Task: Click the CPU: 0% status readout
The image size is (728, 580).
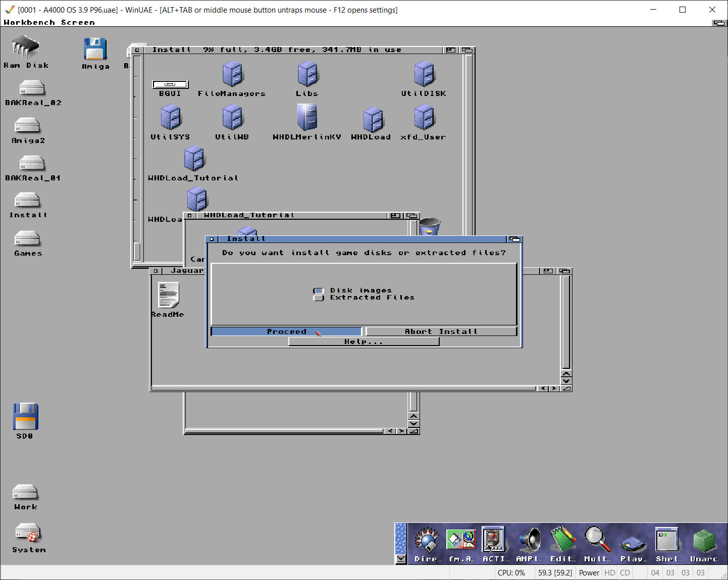Action: (x=511, y=572)
